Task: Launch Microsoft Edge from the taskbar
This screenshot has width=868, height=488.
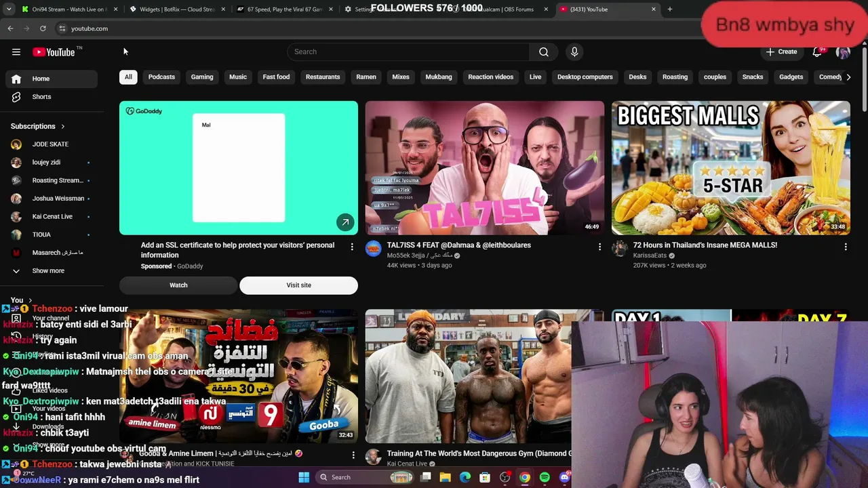Action: point(465,477)
